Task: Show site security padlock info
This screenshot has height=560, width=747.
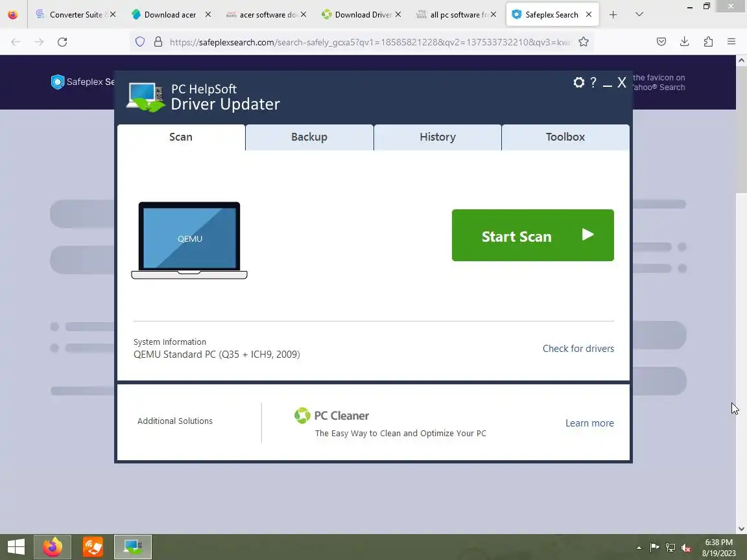Action: 158,42
